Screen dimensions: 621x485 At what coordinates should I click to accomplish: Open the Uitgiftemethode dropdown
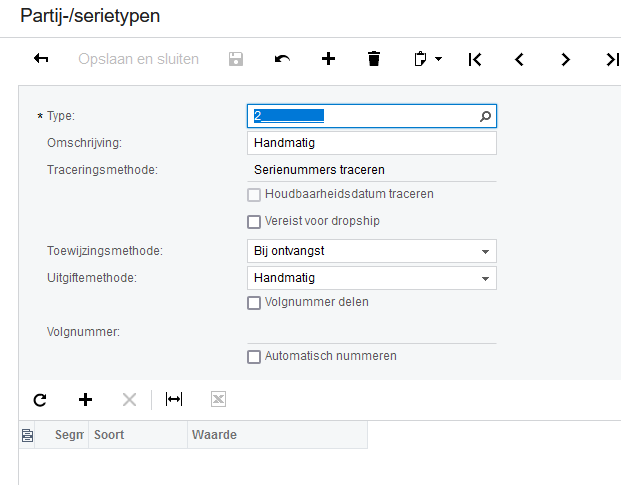tap(371, 278)
